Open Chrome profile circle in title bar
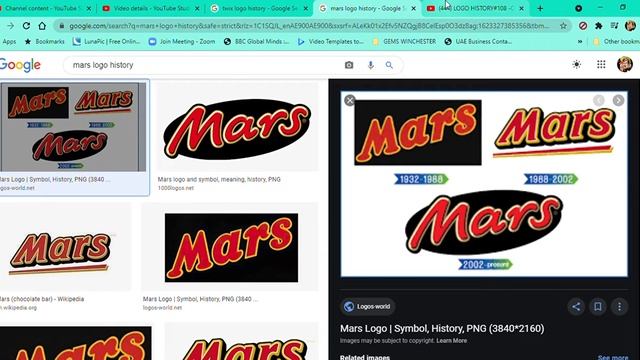Screen dimensions: 640x360 [x=578, y=8]
